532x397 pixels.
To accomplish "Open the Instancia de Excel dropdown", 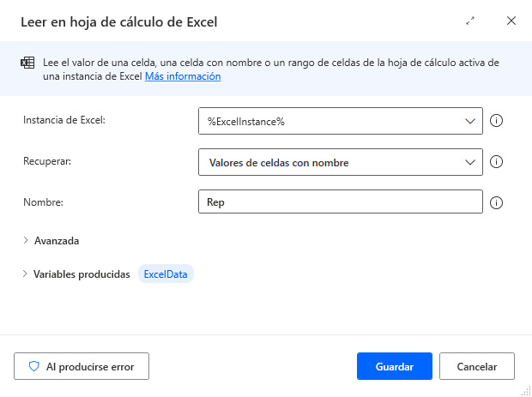I will pyautogui.click(x=341, y=121).
